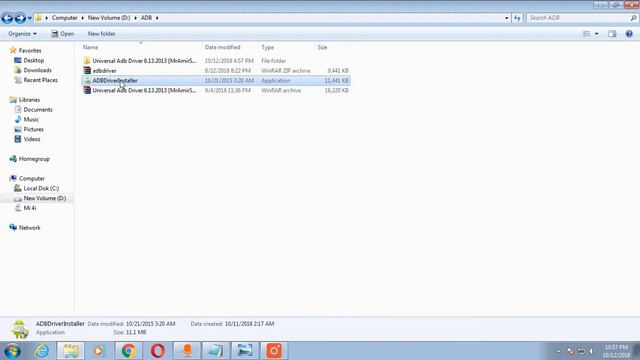Open Desktop in the navigation pane
The image size is (640, 360).
33,60
